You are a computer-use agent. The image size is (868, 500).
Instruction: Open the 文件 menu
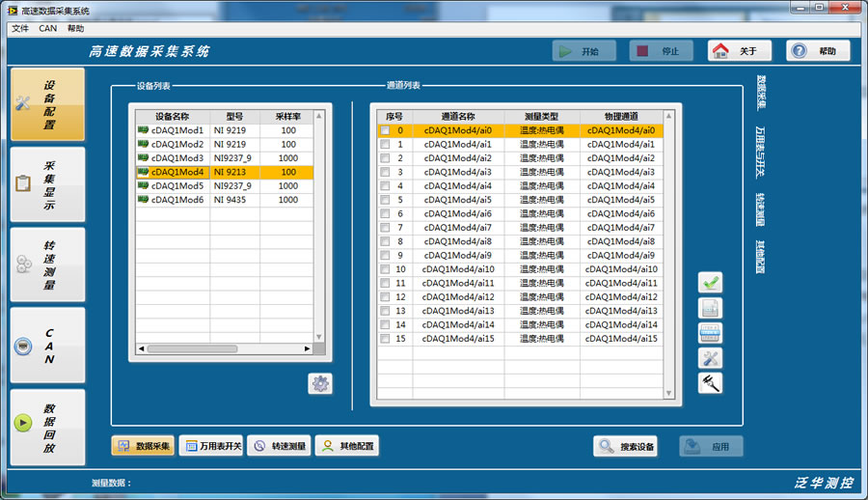(x=20, y=29)
